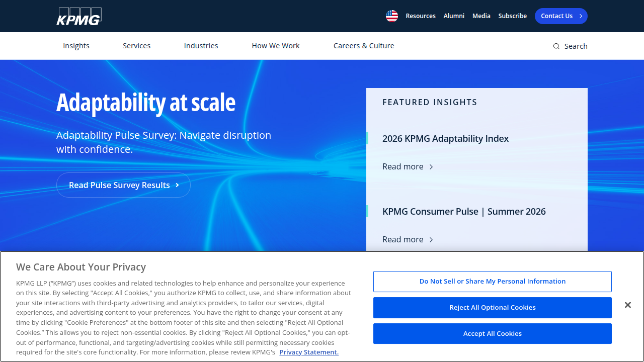The image size is (644, 362).
Task: Open the US flag country selector
Action: [392, 16]
